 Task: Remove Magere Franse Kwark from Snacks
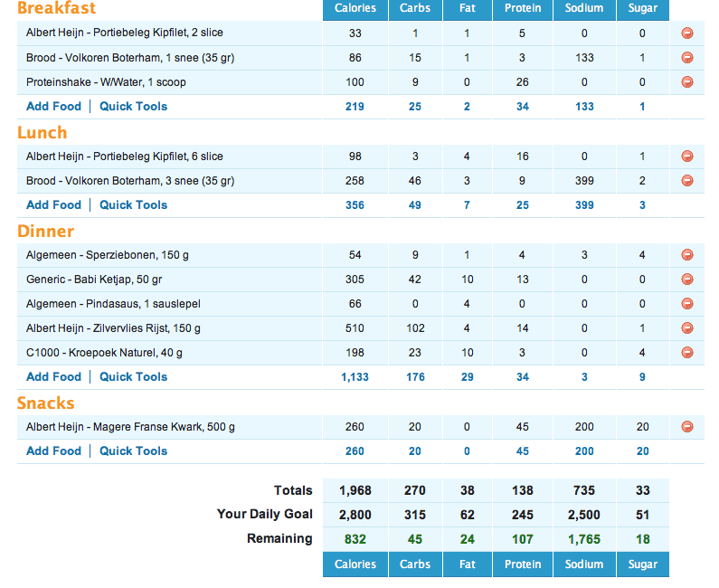[x=687, y=427]
